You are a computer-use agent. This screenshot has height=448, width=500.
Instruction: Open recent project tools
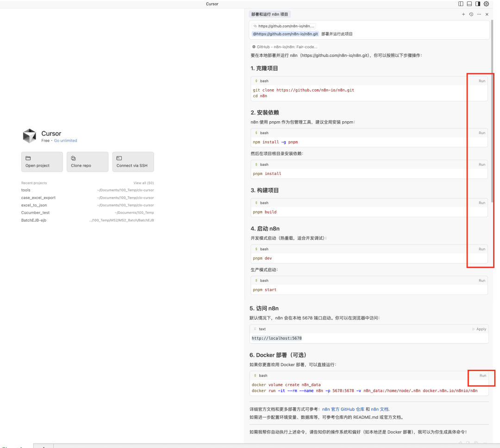point(87,190)
